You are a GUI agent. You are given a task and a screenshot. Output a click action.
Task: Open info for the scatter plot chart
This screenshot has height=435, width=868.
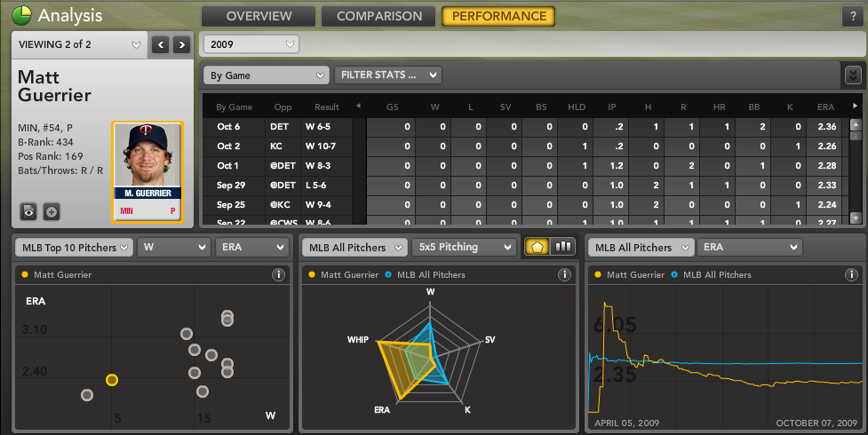click(278, 275)
